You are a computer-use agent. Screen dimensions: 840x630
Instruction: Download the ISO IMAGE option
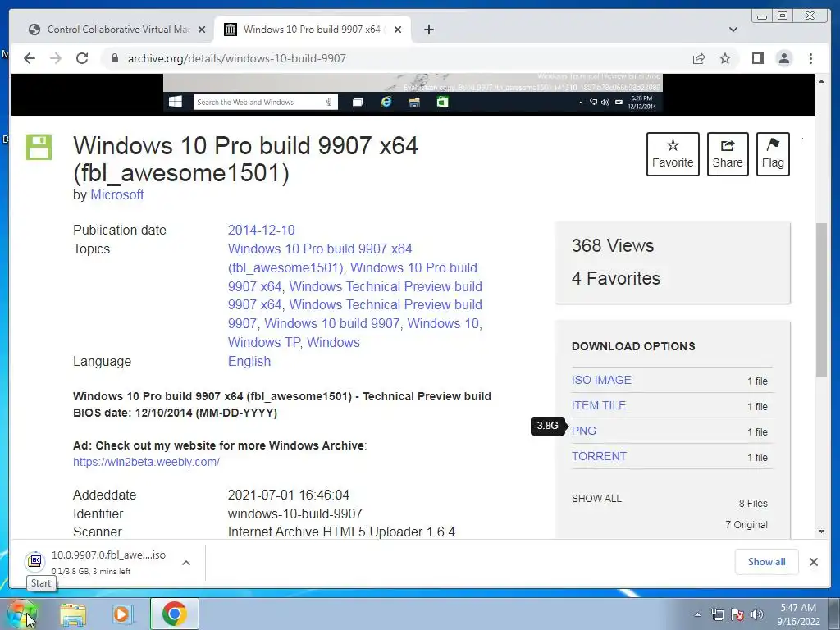click(x=601, y=380)
